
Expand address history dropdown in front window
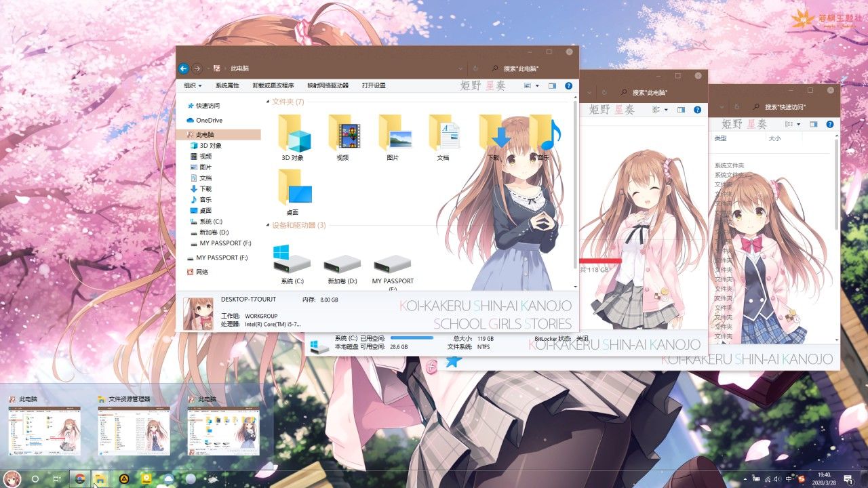coord(461,68)
